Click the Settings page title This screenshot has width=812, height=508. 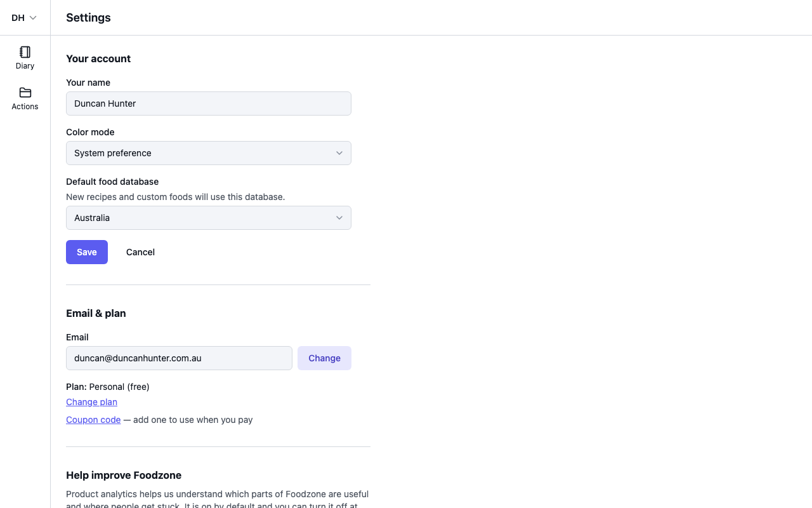[x=88, y=18]
